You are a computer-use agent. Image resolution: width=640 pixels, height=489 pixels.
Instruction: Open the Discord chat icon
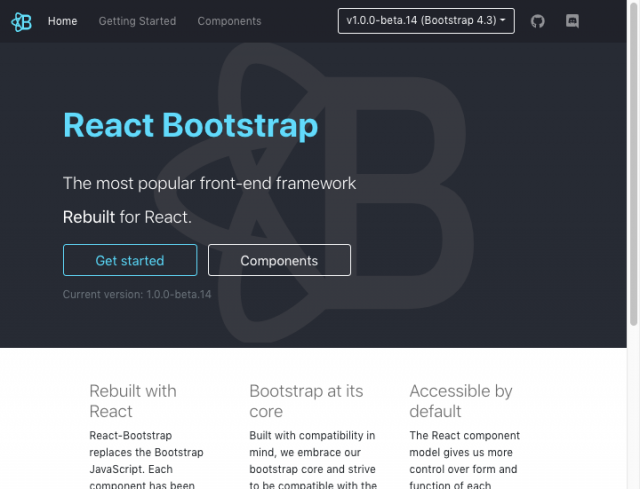(x=572, y=21)
